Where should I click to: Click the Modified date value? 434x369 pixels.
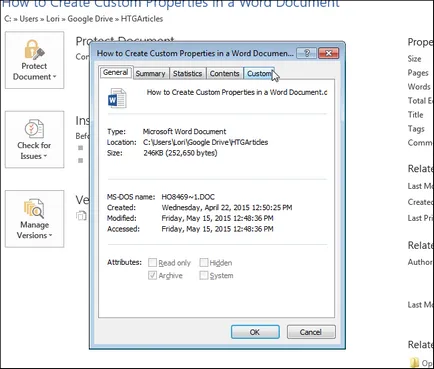217,218
